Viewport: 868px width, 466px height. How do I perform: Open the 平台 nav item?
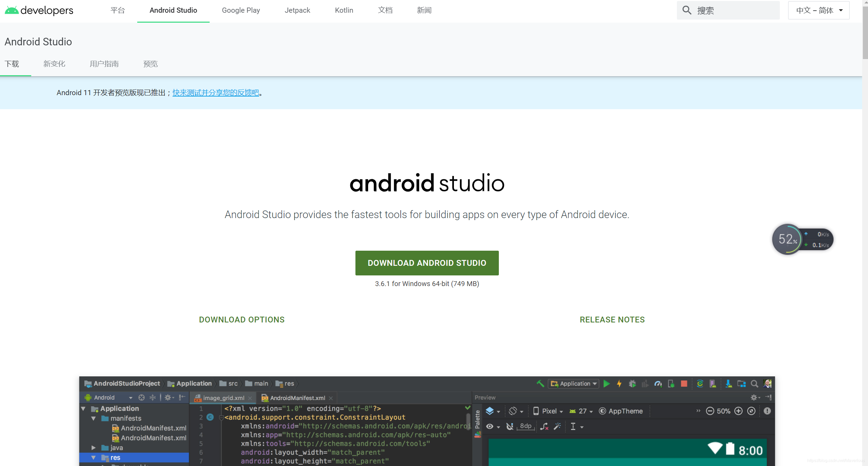coord(117,10)
